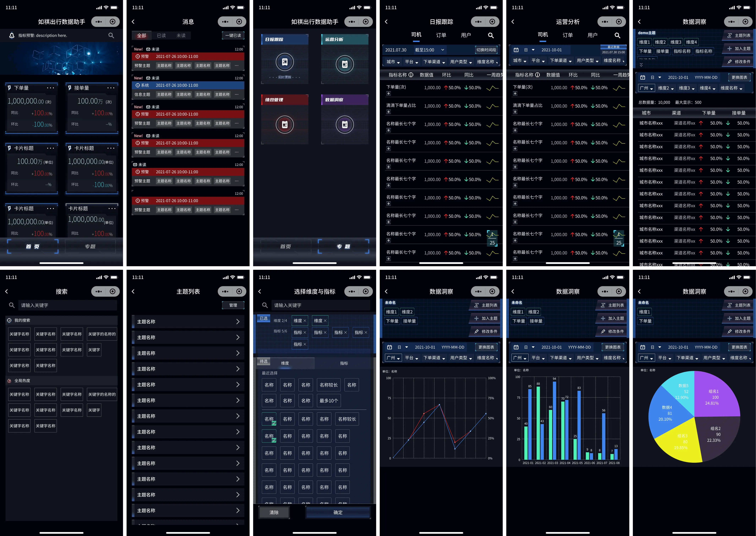The width and height of the screenshot is (756, 536).
Task: Switch to the 订单 tab
Action: pos(441,35)
